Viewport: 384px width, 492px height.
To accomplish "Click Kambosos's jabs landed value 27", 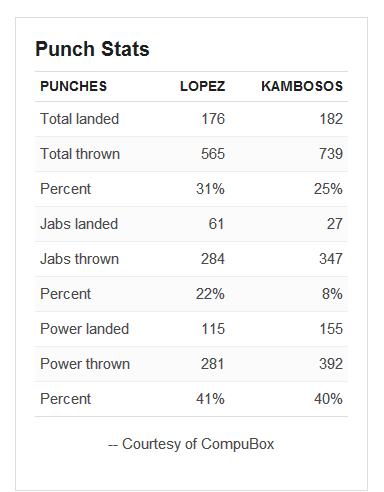I will (x=335, y=224).
